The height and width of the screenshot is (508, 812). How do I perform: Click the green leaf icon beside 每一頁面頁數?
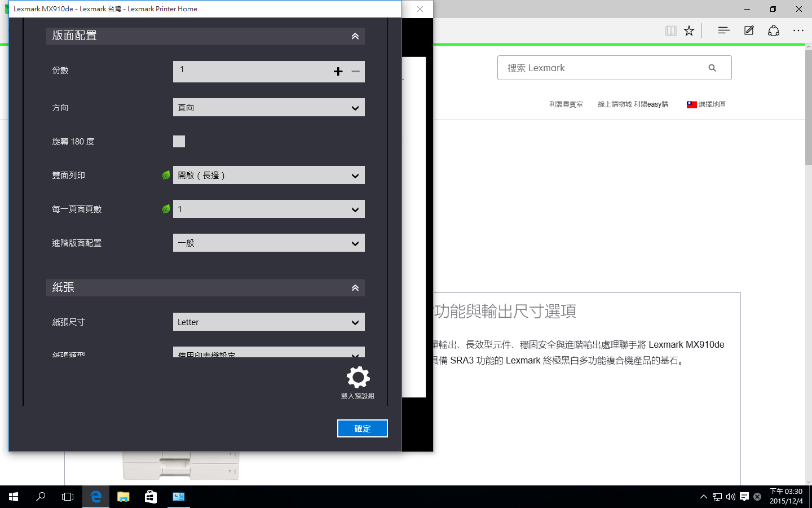point(166,209)
